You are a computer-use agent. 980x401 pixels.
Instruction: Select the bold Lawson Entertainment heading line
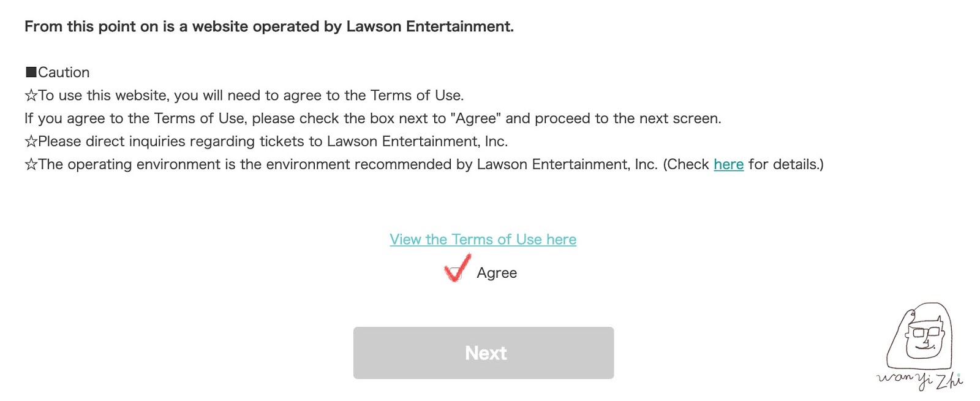[x=269, y=26]
